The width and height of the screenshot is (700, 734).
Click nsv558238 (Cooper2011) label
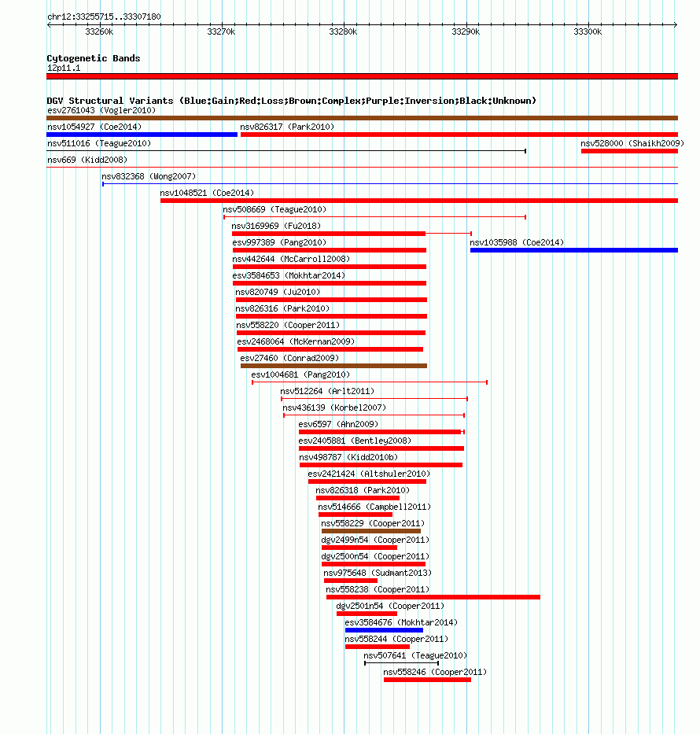[x=378, y=590]
